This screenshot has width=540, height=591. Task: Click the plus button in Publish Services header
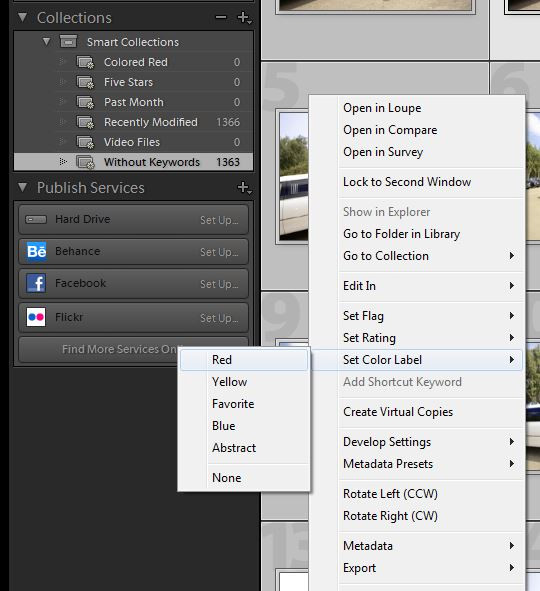click(x=244, y=188)
